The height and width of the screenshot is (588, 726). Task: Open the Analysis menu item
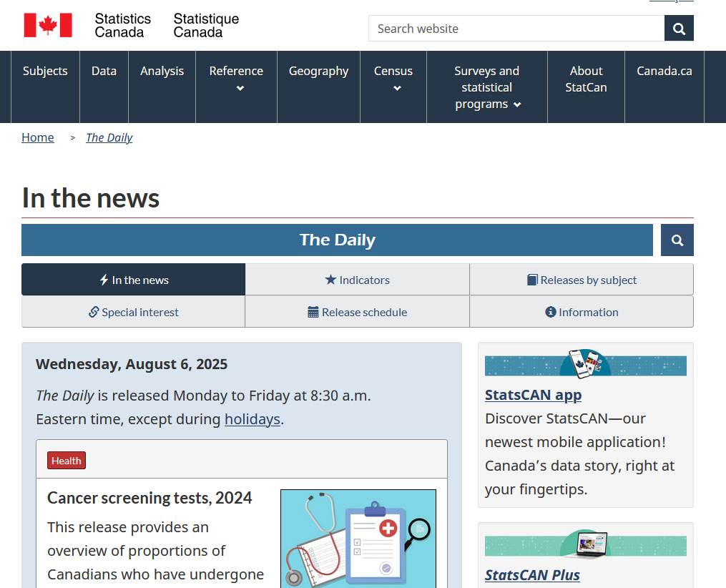(x=162, y=87)
